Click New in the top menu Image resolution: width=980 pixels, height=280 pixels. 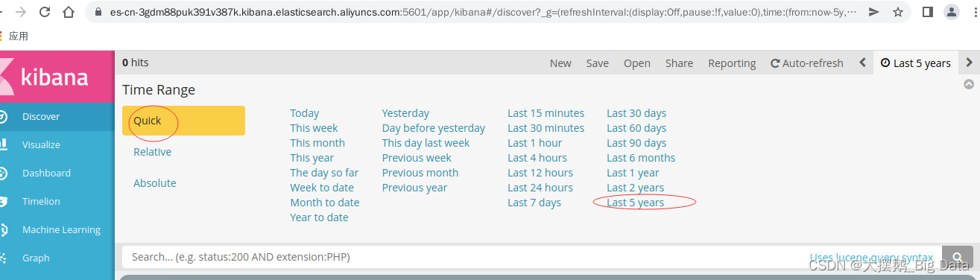pyautogui.click(x=560, y=63)
